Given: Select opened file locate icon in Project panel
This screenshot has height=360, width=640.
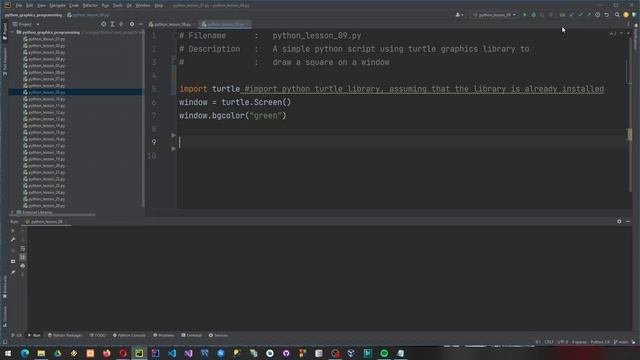Looking at the screenshot, I should [x=103, y=24].
